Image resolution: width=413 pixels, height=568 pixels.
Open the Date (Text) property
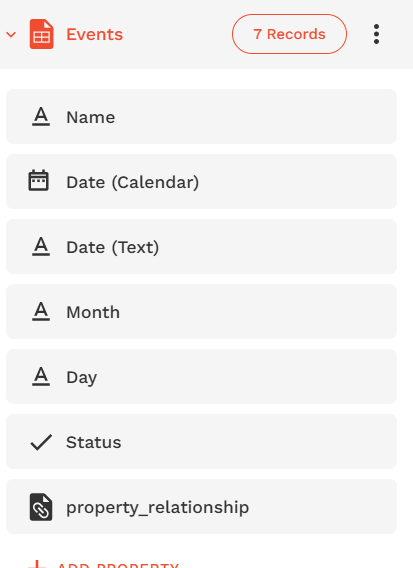[x=201, y=247]
